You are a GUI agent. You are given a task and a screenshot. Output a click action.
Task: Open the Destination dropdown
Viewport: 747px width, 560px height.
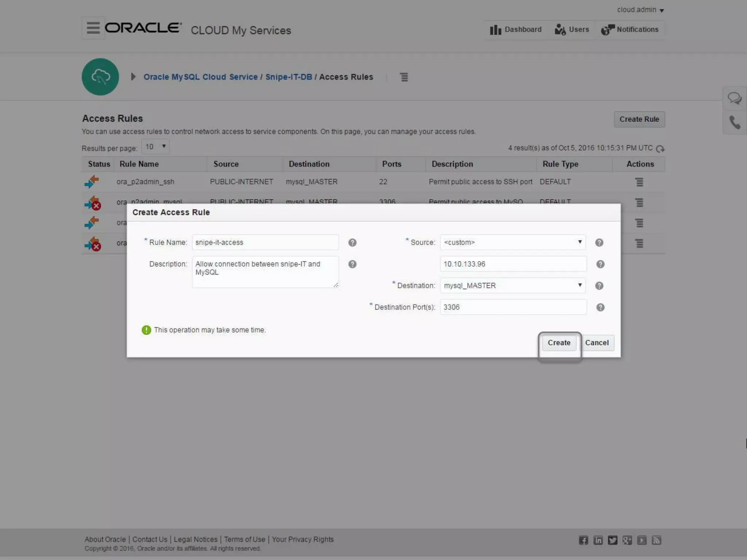point(513,285)
